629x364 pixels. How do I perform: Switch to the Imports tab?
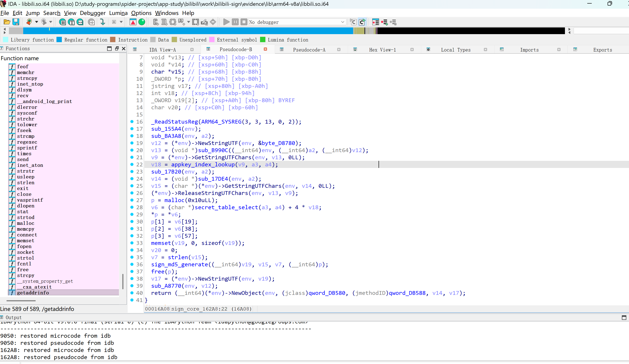(x=529, y=50)
